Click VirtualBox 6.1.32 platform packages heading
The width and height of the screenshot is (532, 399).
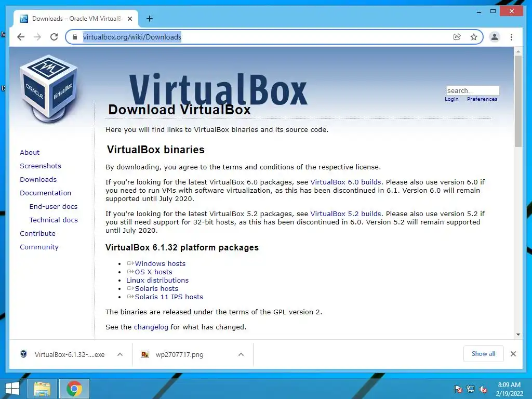pyautogui.click(x=182, y=248)
